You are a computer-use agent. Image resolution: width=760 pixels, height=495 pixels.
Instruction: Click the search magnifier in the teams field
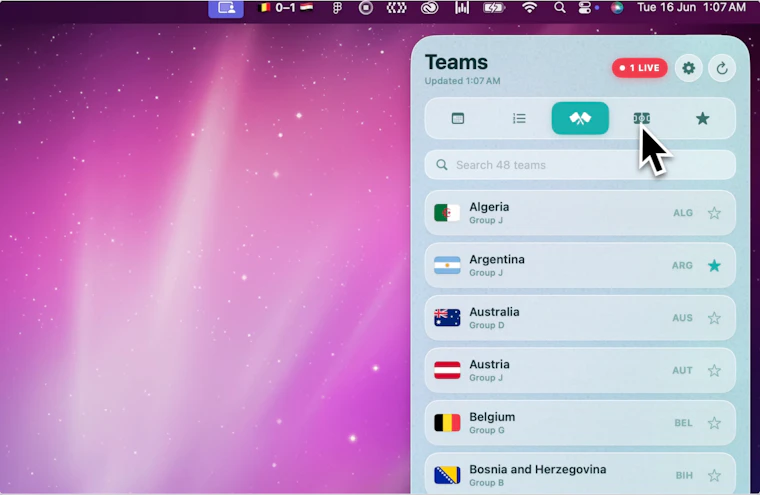point(442,165)
